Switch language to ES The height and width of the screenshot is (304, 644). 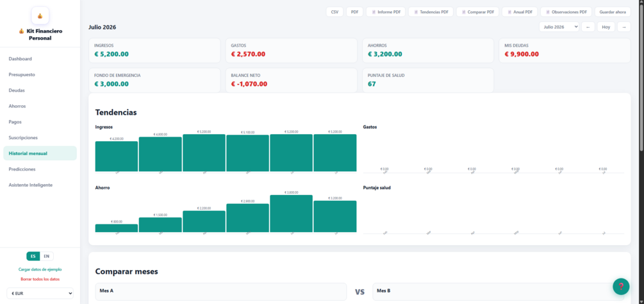[33, 257]
